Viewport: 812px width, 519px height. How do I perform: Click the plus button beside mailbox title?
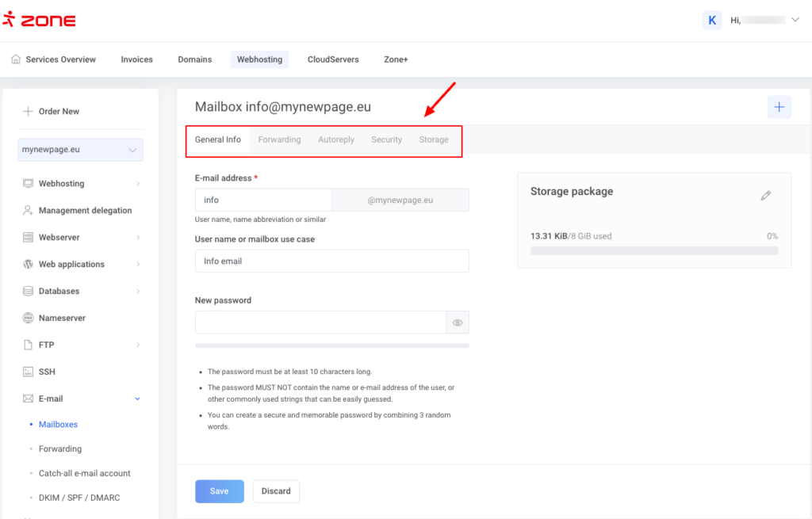tap(779, 107)
